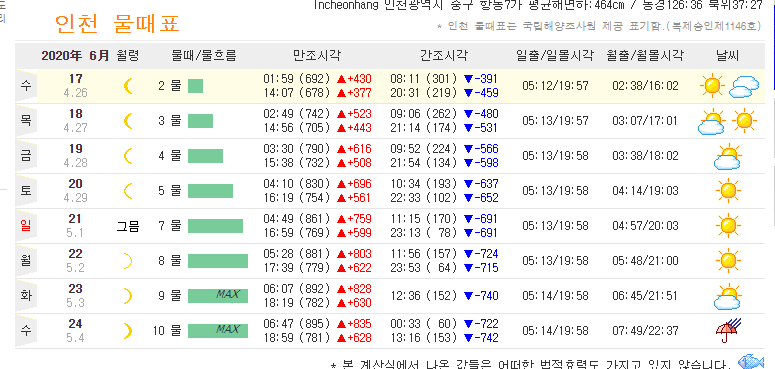
Task: Click the sun icon in the June 18 weather cell
Action: [x=744, y=121]
